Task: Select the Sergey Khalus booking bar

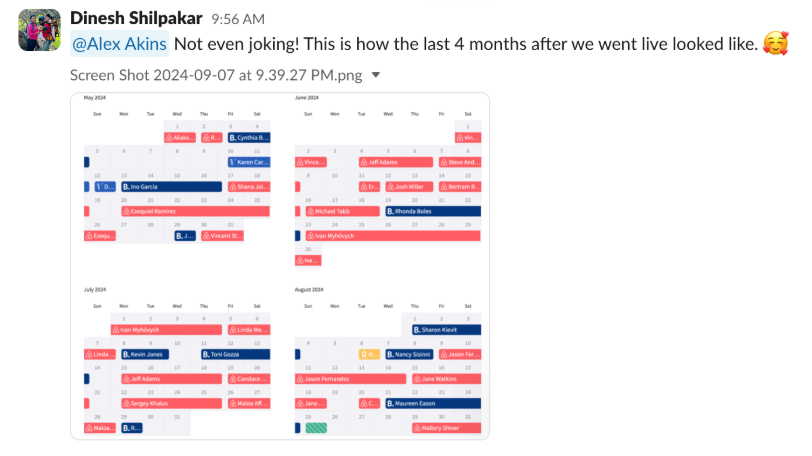Action: (x=171, y=403)
